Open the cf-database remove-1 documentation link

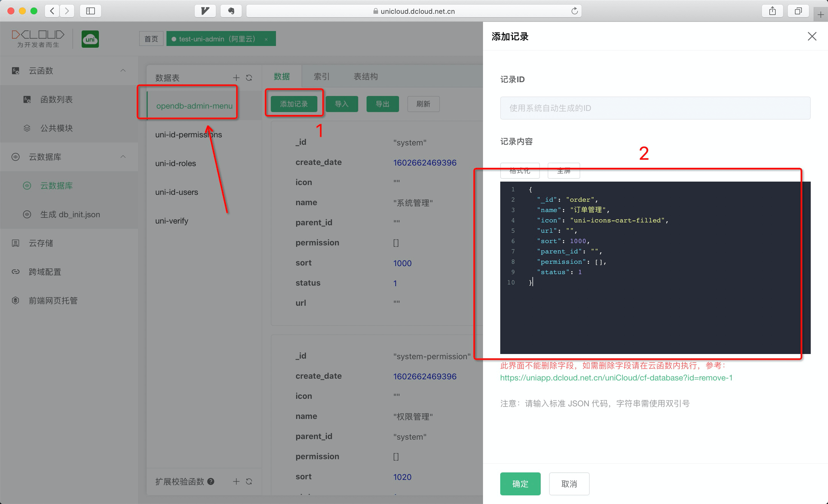[616, 378]
